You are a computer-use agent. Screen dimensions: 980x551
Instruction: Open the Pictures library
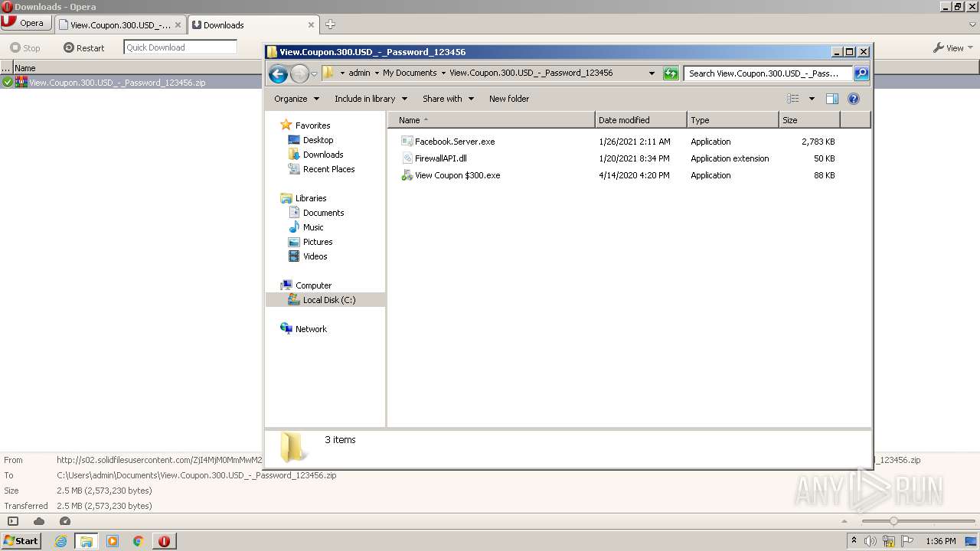pyautogui.click(x=317, y=242)
